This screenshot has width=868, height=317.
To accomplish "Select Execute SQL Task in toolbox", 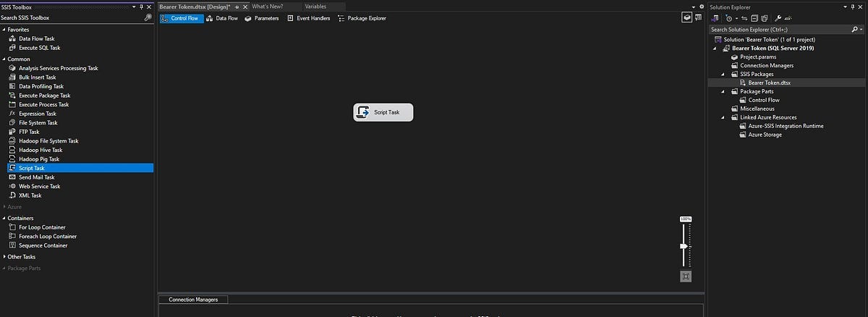I will pos(39,47).
